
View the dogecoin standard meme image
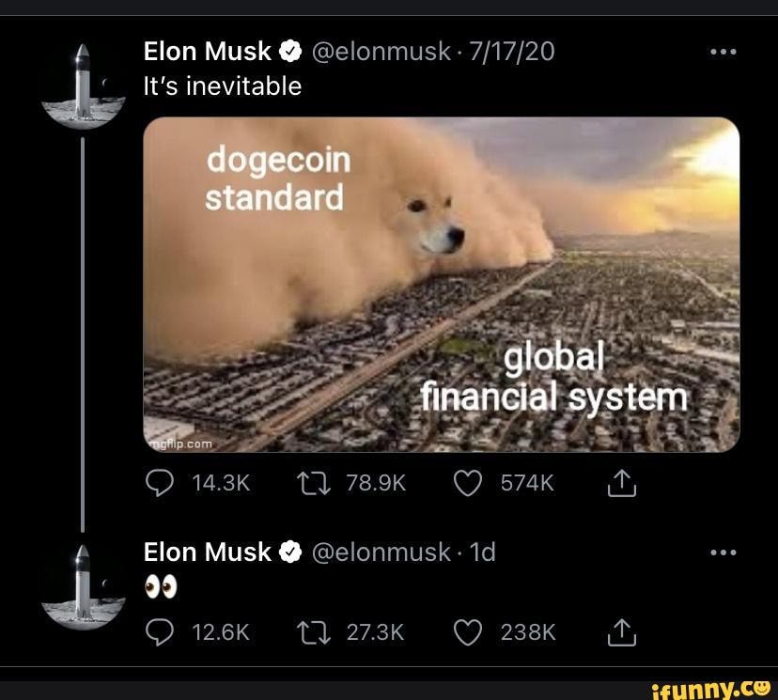point(442,285)
